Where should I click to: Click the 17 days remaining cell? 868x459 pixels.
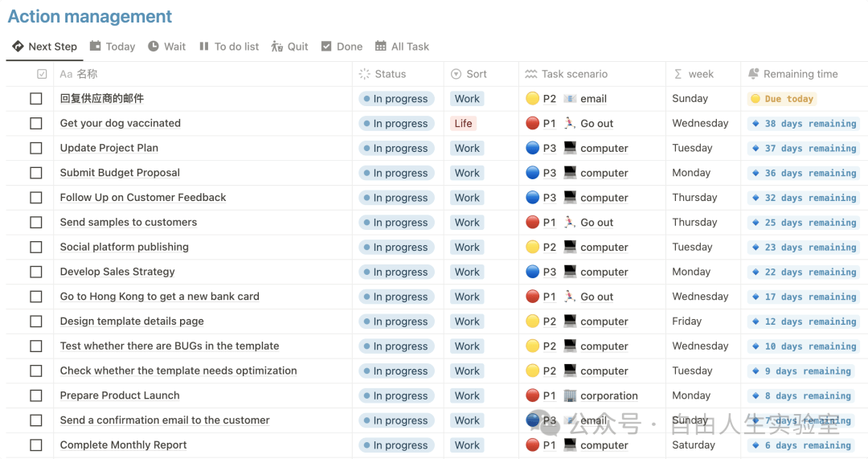[804, 296]
